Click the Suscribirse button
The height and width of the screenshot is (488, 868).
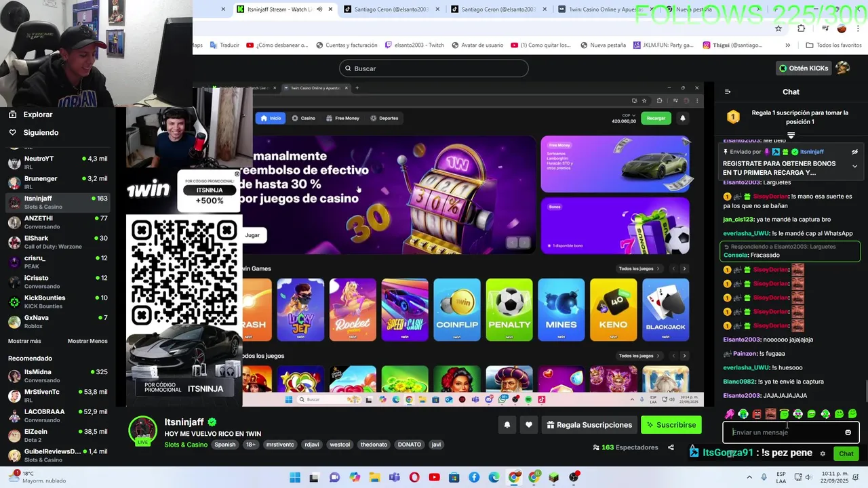671,425
